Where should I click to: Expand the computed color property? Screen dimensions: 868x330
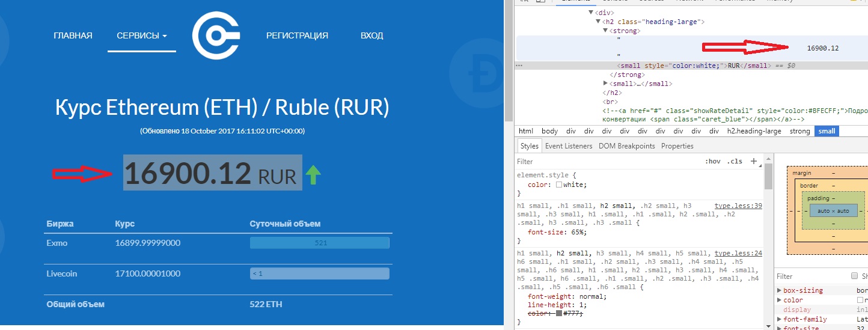(780, 300)
